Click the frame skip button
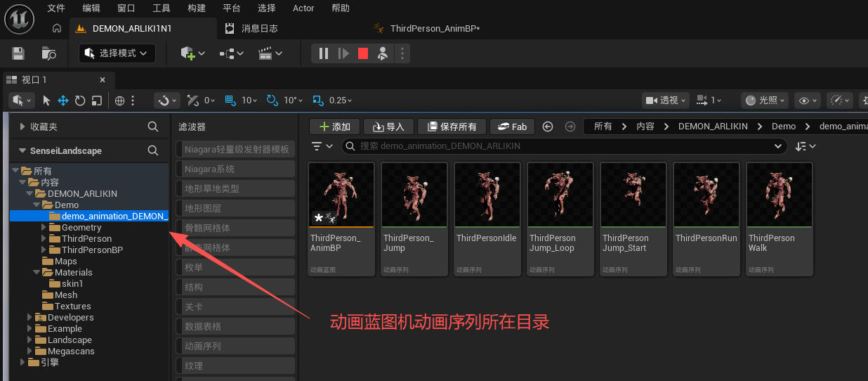The width and height of the screenshot is (868, 381). pos(343,53)
